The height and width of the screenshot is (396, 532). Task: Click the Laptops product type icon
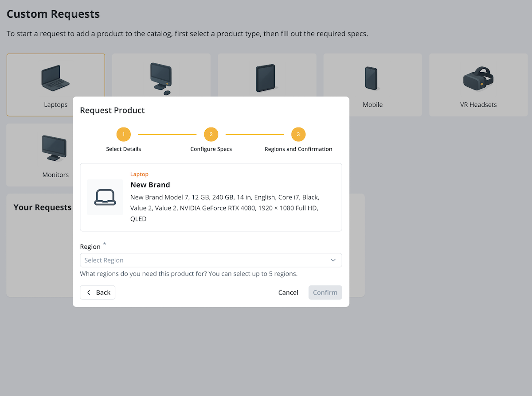point(56,78)
